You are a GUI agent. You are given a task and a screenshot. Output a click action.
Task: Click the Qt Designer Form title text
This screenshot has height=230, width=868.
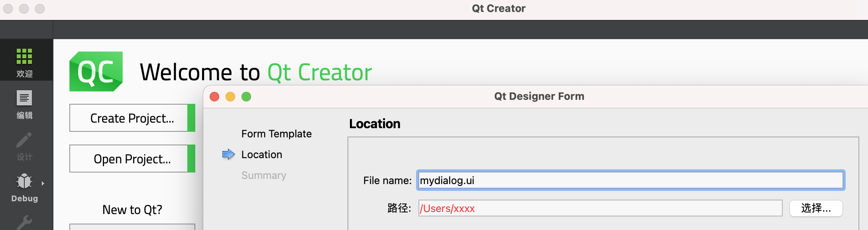[x=539, y=96]
